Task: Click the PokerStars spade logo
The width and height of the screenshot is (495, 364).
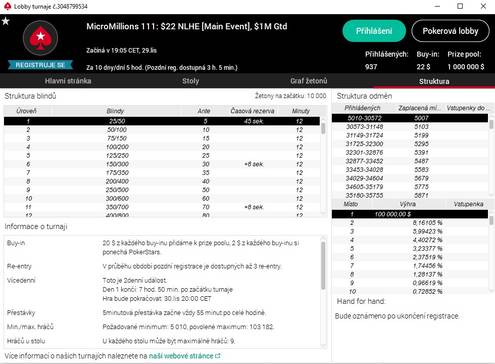Action: (40, 38)
